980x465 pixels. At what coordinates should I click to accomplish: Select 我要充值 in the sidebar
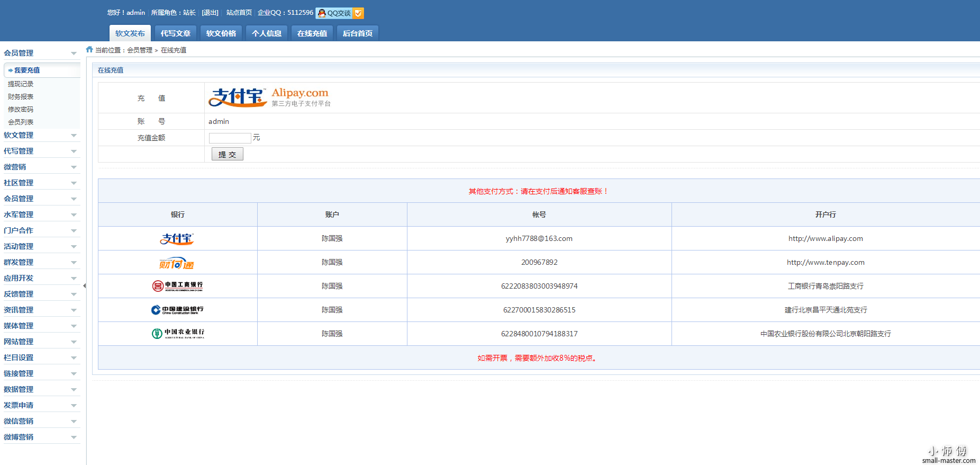pyautogui.click(x=42, y=70)
